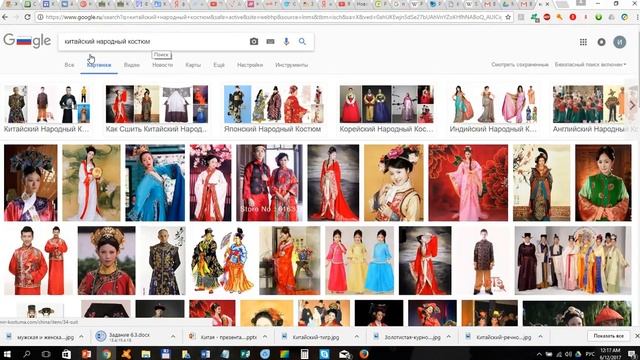This screenshot has width=640, height=360.
Task: Bookmark this page with the star icon
Action: tap(508, 17)
